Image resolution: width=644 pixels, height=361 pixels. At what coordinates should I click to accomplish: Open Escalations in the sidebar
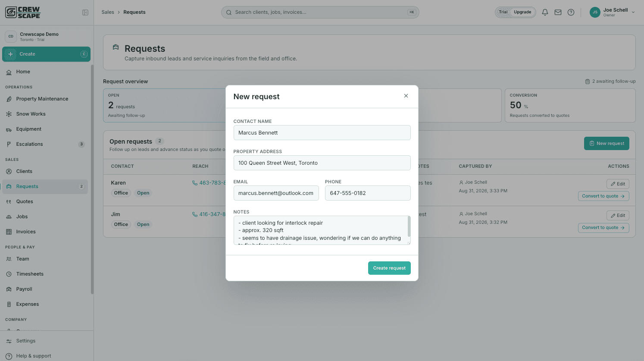(x=46, y=144)
